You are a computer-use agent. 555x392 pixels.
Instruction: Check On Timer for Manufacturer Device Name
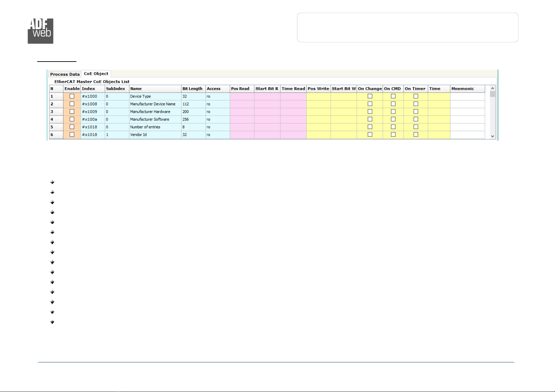[x=416, y=104]
